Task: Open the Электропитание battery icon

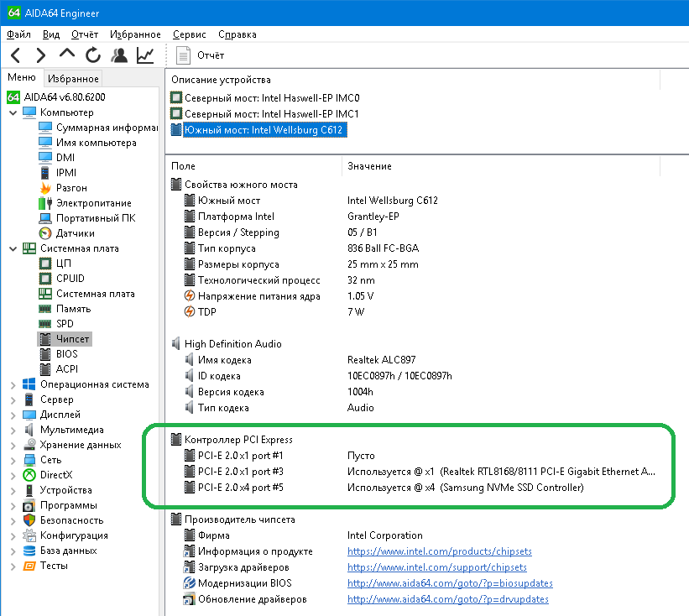Action: [44, 203]
